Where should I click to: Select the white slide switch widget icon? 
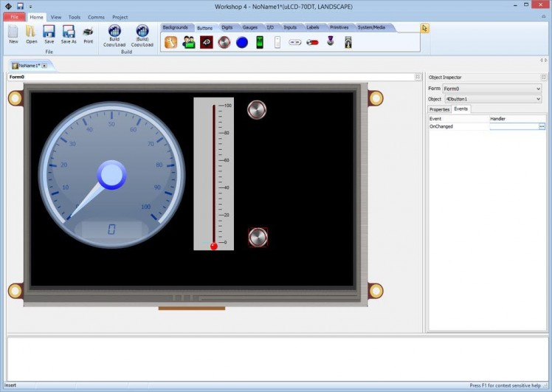pos(277,42)
